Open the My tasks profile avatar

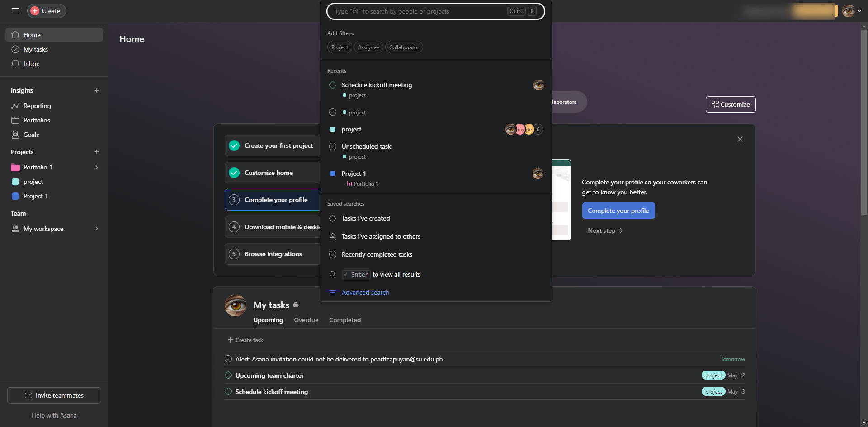pos(236,305)
